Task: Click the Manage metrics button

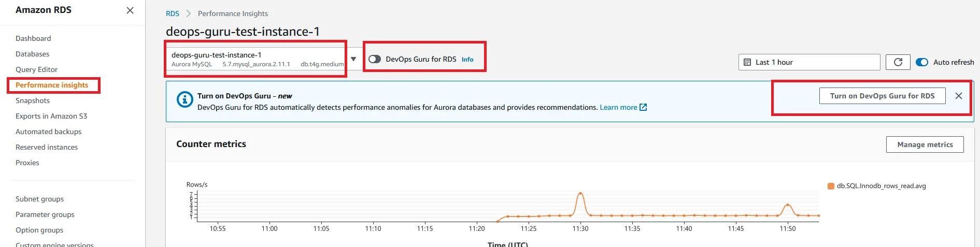Action: pos(925,144)
